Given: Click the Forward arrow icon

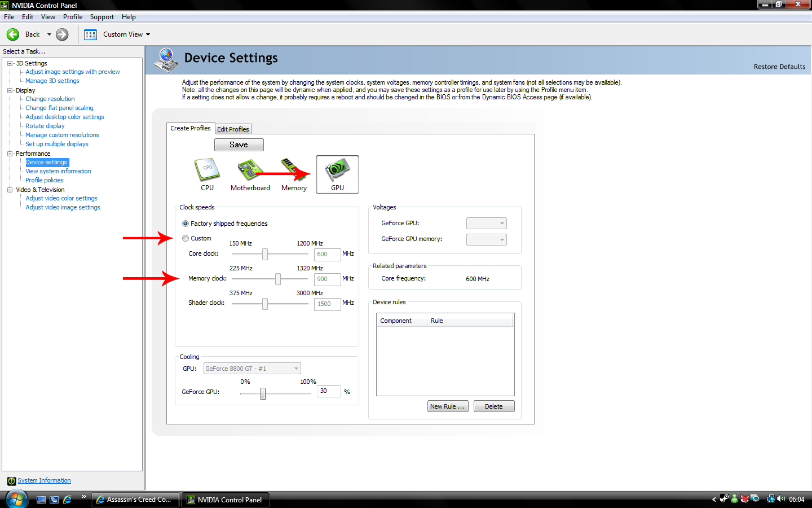Looking at the screenshot, I should pos(62,34).
